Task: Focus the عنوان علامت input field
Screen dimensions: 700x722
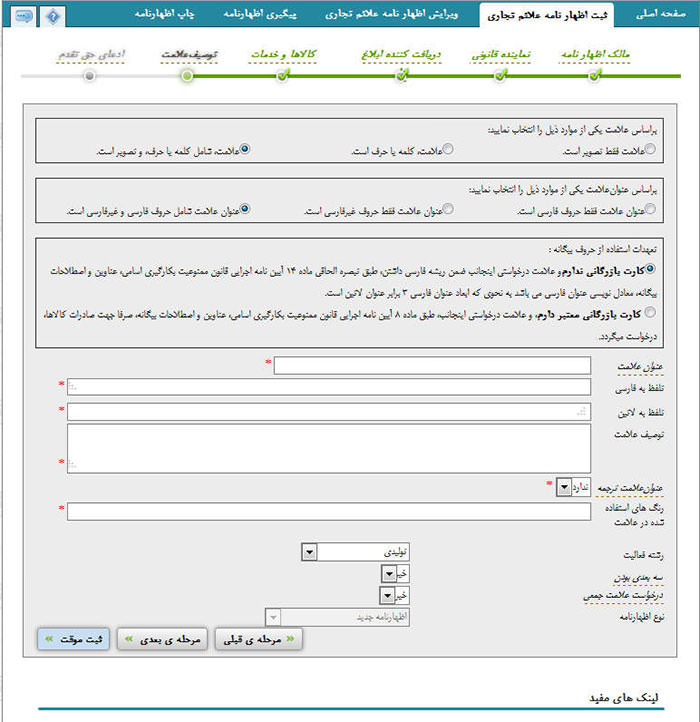Action: (x=432, y=366)
